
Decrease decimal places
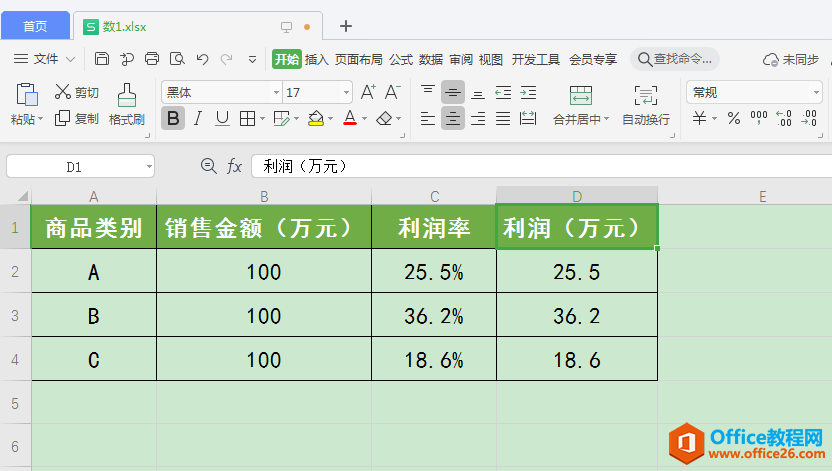coord(809,118)
